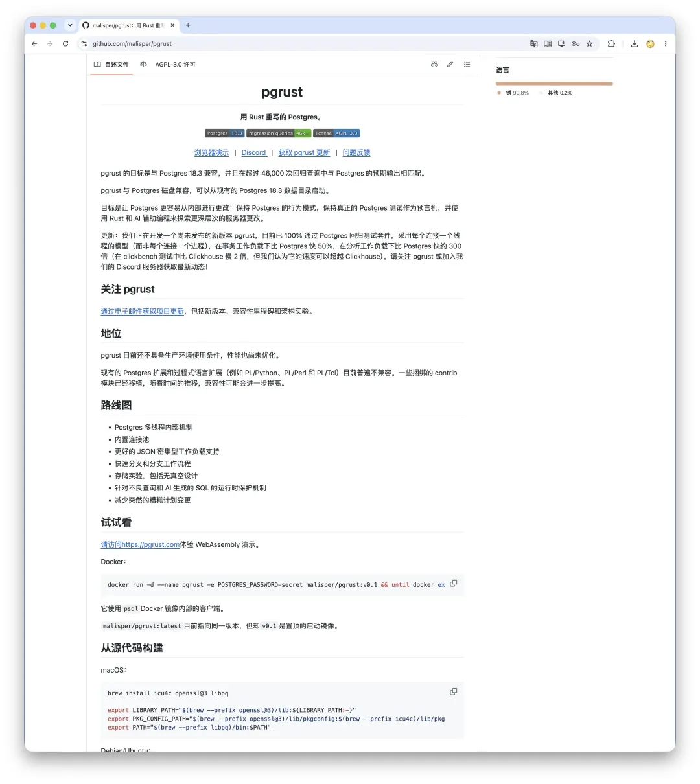The height and width of the screenshot is (784, 700).
Task: Bookmark this page with the star icon
Action: [589, 44]
